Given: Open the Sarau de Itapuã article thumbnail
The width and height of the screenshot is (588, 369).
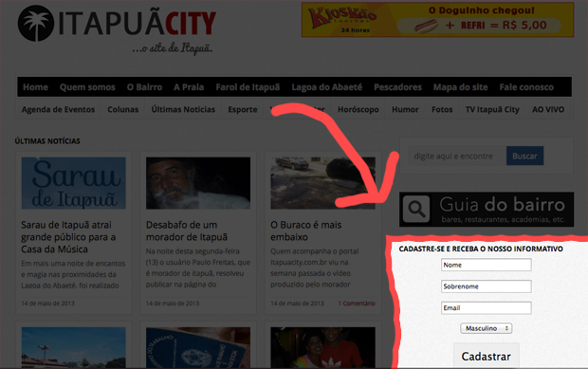Looking at the screenshot, I should point(74,183).
